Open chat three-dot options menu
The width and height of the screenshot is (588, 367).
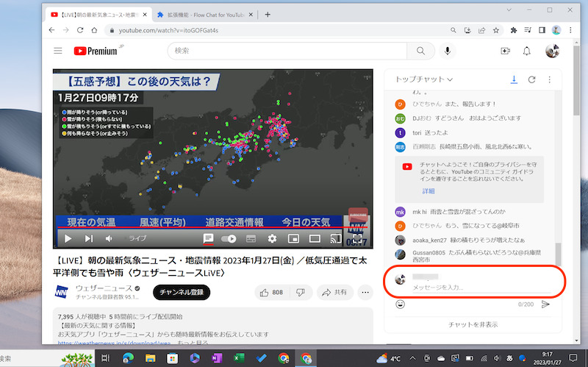[548, 79]
